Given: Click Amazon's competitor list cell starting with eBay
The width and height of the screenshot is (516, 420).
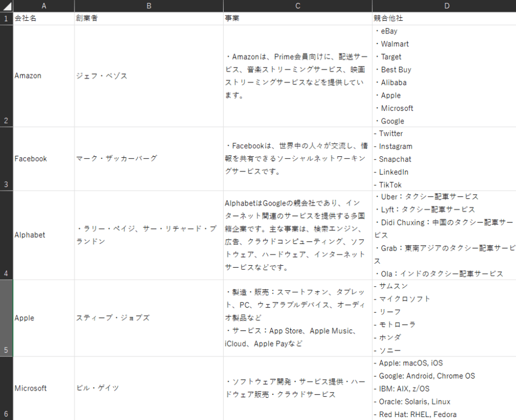Looking at the screenshot, I should coord(443,76).
